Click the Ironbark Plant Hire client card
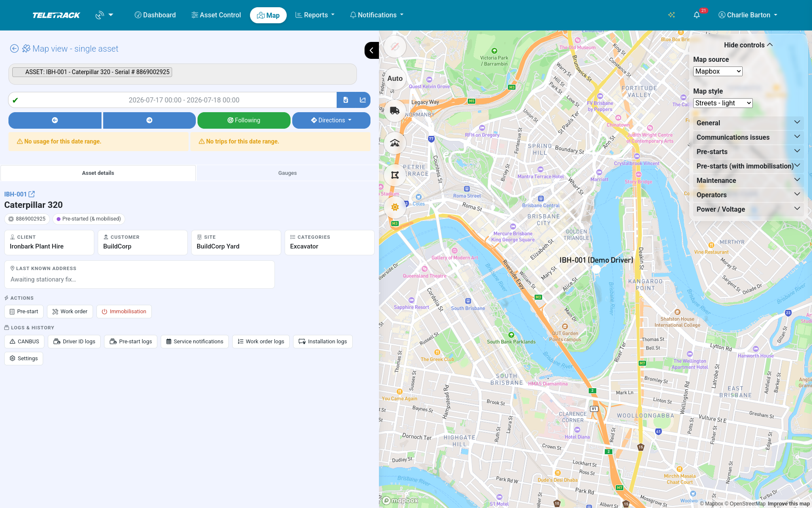The image size is (812, 508). tap(49, 243)
